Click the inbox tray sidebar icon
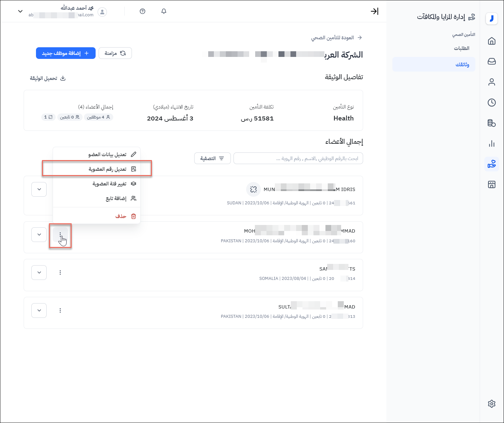The height and width of the screenshot is (423, 504). click(x=491, y=62)
